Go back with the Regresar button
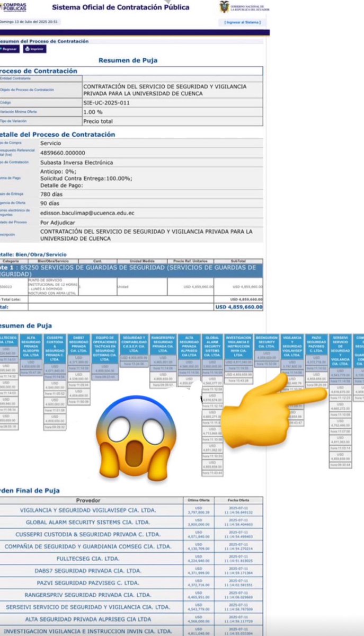364x636 pixels. coord(10,49)
